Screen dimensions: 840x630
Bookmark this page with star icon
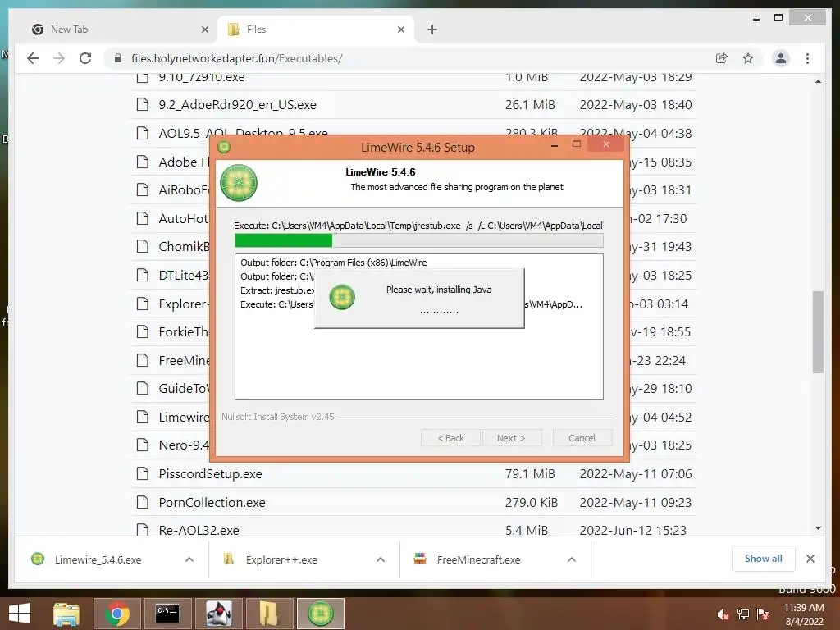748,58
